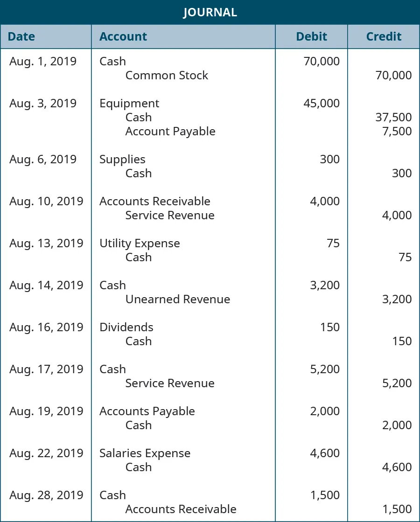Select the Accounts Payable debit entry on Aug. 19
This screenshot has width=420, height=522.
(x=147, y=411)
